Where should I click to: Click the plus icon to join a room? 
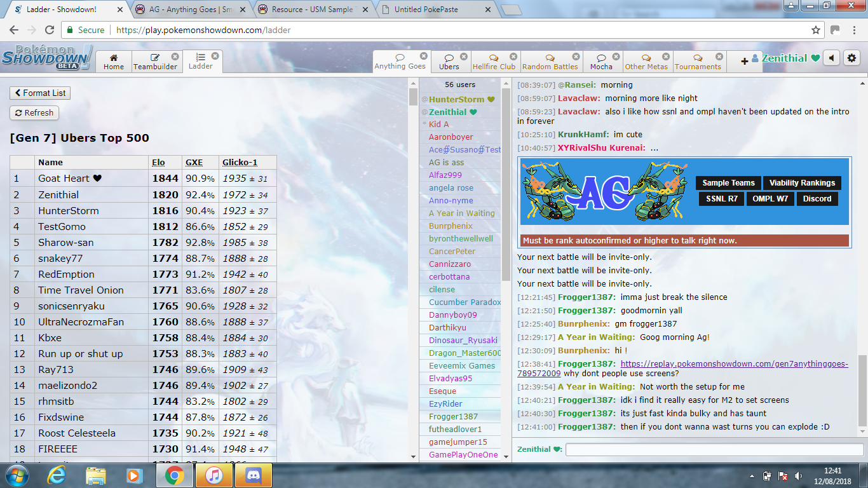[x=745, y=62]
